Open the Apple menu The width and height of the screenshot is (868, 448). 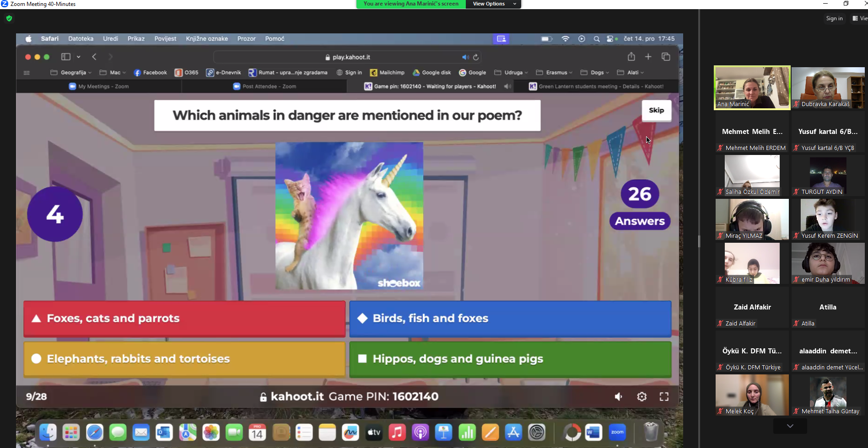tap(28, 39)
